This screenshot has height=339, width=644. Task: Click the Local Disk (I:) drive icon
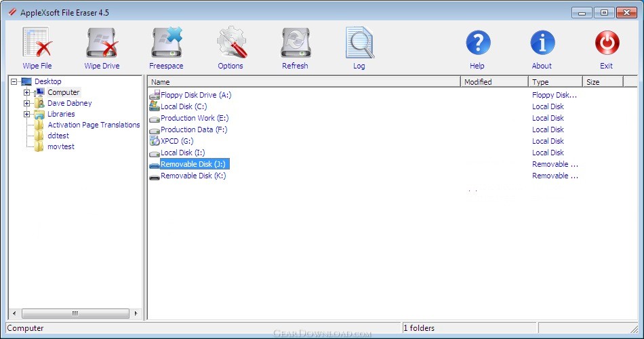155,154
